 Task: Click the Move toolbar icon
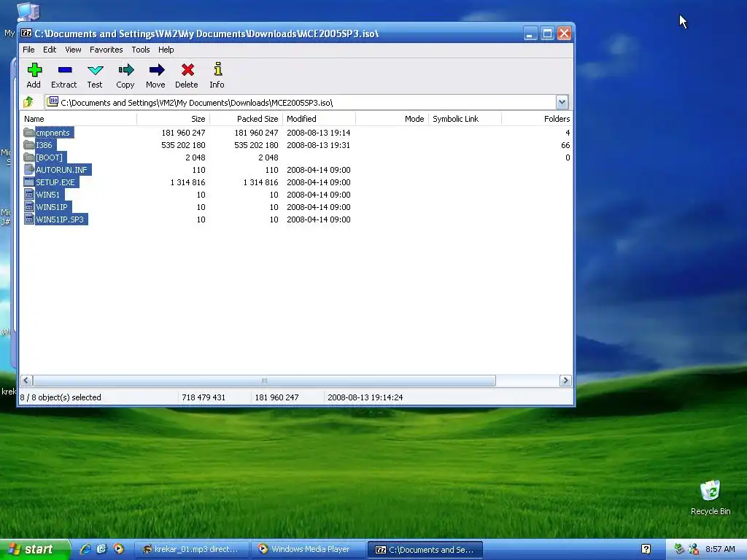tap(156, 70)
